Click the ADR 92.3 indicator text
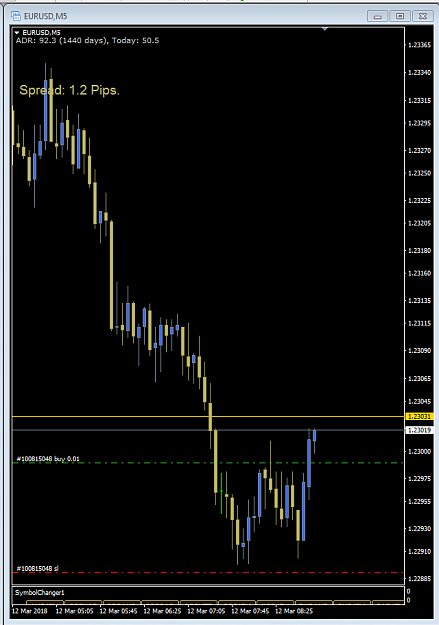This screenshot has height=625, width=439. (87, 41)
